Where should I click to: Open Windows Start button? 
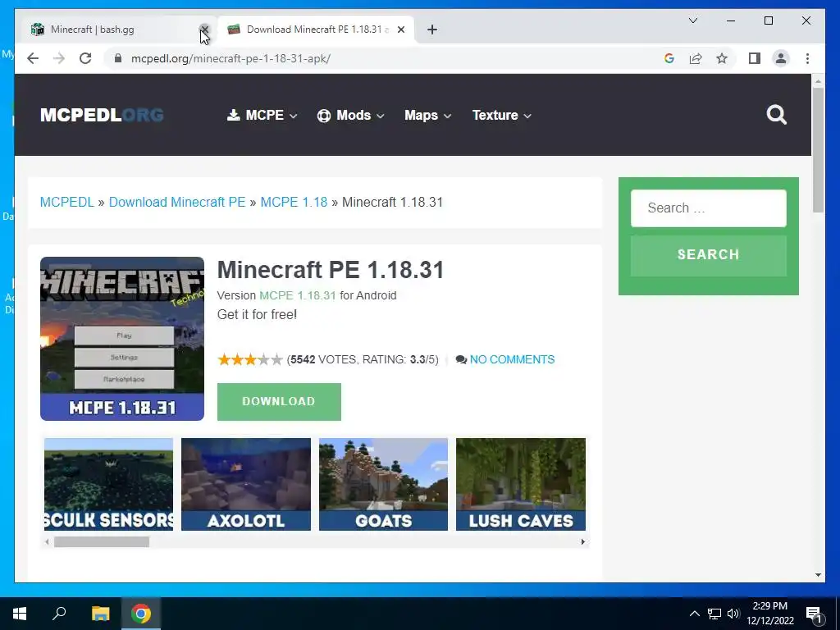click(x=20, y=614)
